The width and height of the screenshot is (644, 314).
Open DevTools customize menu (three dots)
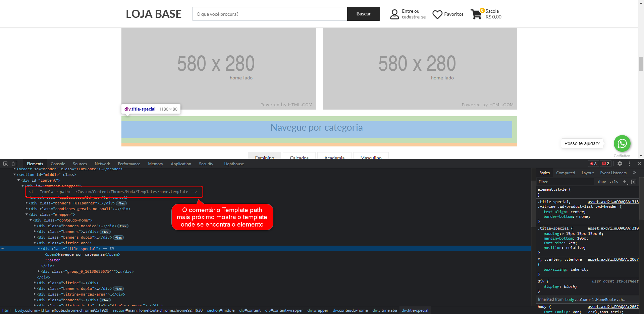tap(629, 164)
